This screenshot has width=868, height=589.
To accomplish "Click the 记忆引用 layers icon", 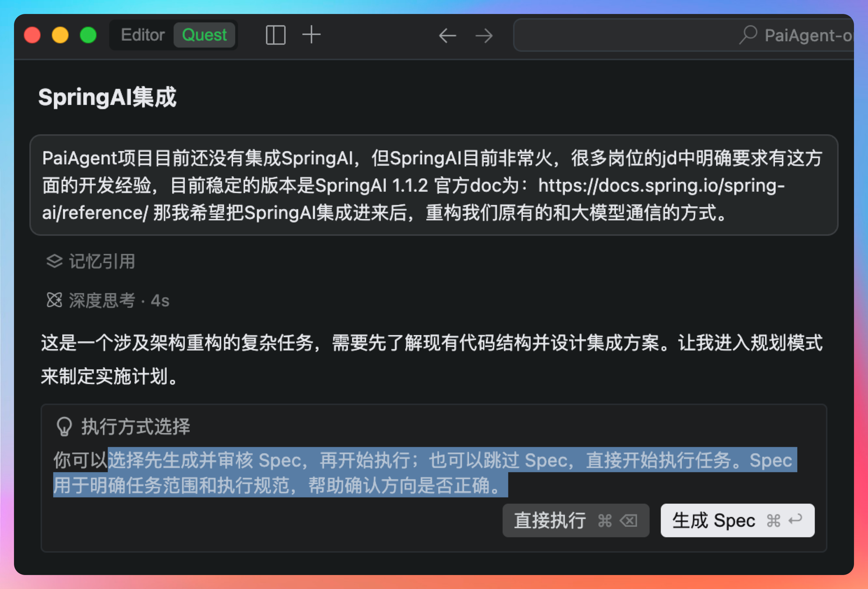I will point(55,261).
